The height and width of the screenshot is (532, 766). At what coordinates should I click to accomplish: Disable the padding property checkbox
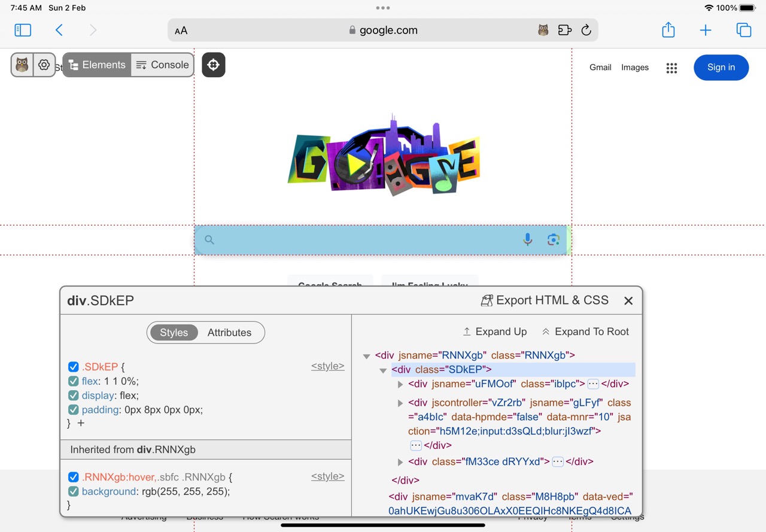[74, 410]
